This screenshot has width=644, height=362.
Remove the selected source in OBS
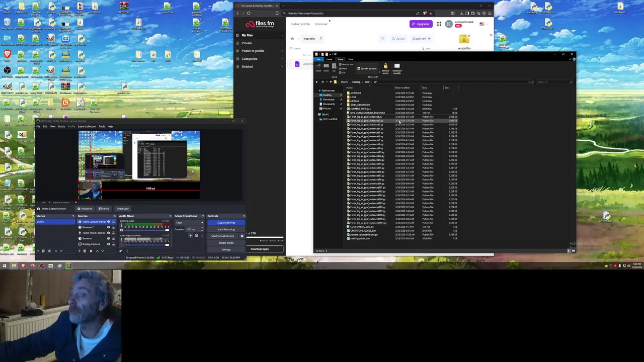coord(85,251)
